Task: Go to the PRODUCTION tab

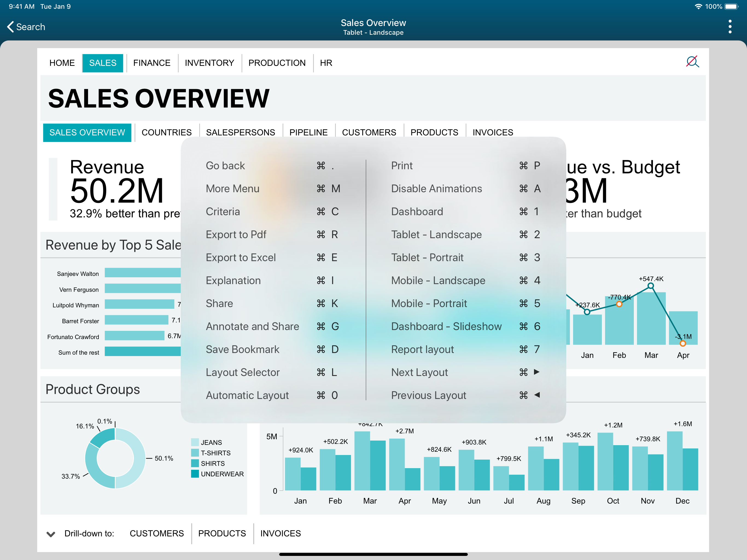Action: click(x=277, y=63)
